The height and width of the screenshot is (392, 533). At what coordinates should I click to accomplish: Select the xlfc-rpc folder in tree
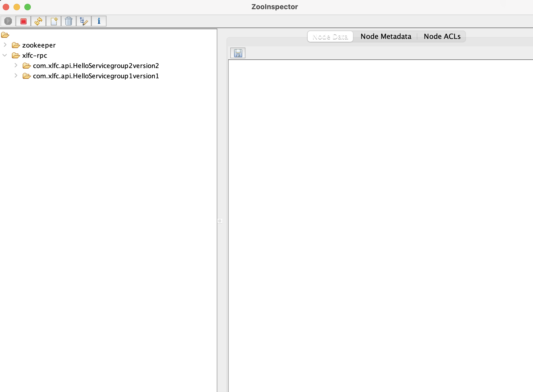click(x=35, y=55)
